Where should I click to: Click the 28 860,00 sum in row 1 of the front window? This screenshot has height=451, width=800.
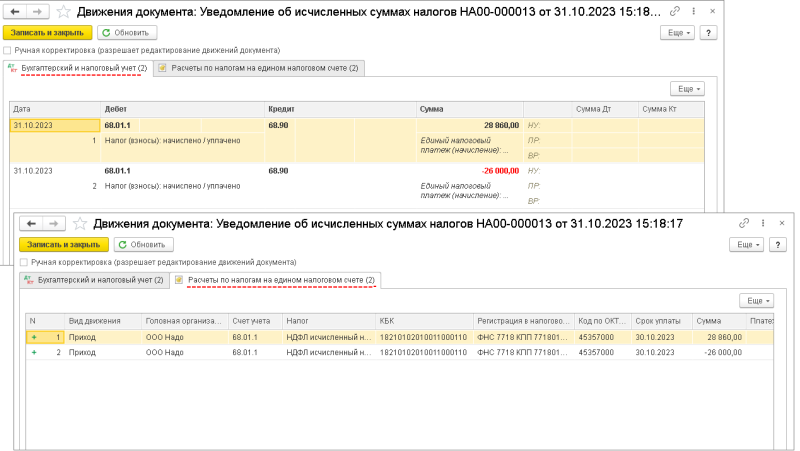[724, 337]
